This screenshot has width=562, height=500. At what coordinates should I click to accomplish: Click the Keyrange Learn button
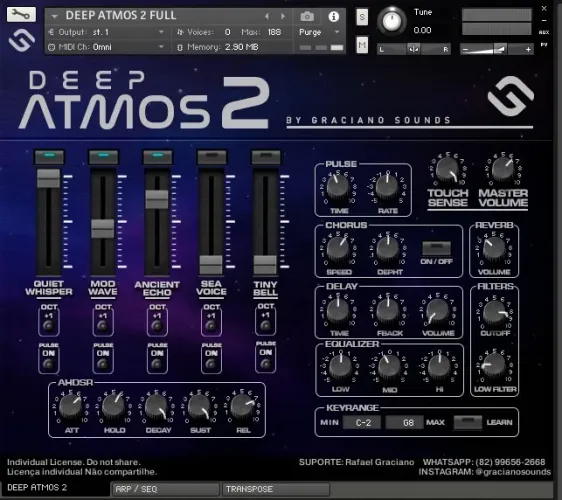coord(467,422)
